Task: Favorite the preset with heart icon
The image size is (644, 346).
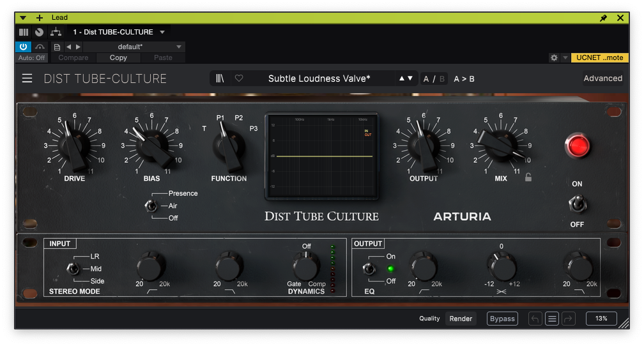Action: (x=239, y=79)
